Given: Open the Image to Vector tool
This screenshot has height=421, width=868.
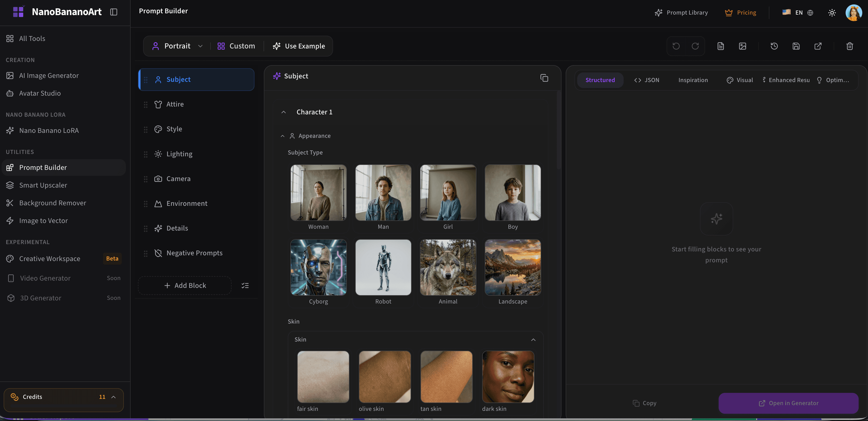Looking at the screenshot, I should pyautogui.click(x=43, y=220).
